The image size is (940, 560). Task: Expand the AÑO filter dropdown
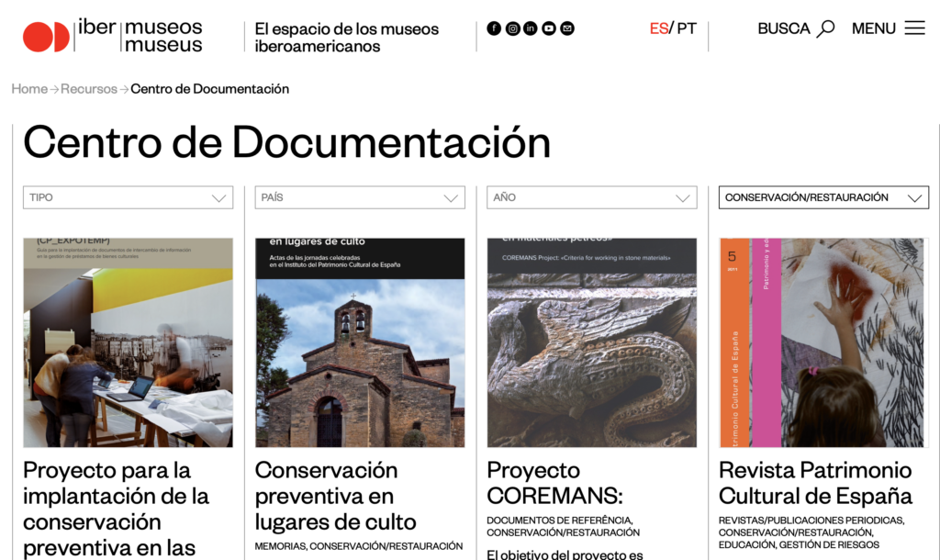coord(592,197)
